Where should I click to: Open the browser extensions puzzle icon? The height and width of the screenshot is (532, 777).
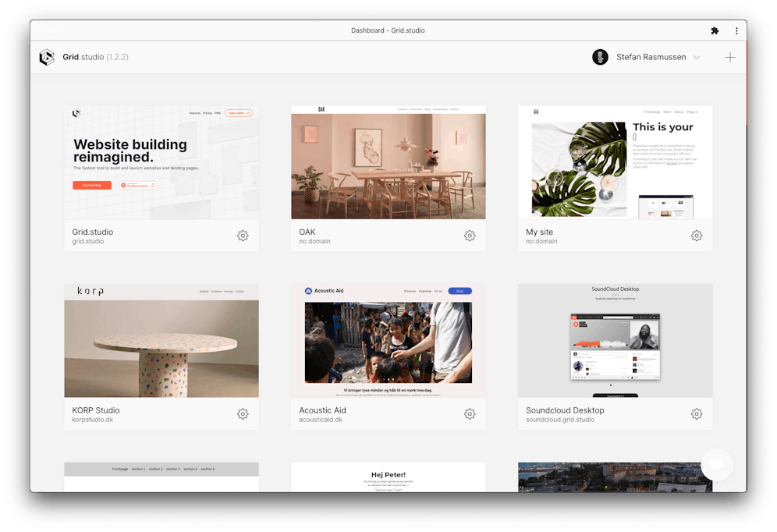point(715,30)
